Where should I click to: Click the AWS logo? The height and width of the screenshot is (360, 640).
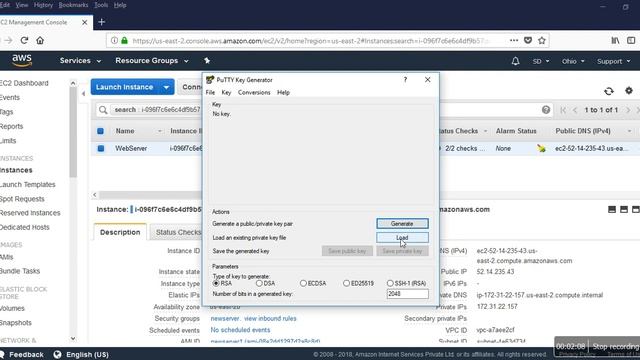pyautogui.click(x=22, y=60)
